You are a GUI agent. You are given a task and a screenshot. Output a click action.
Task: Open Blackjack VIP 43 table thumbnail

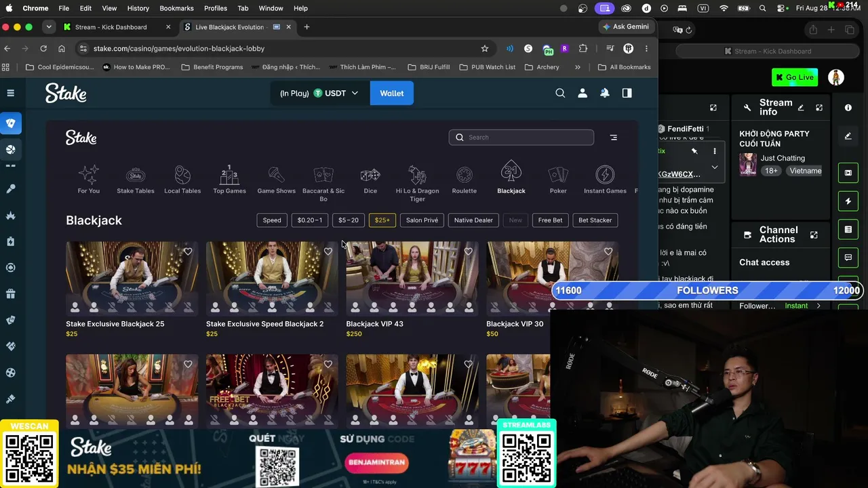412,278
